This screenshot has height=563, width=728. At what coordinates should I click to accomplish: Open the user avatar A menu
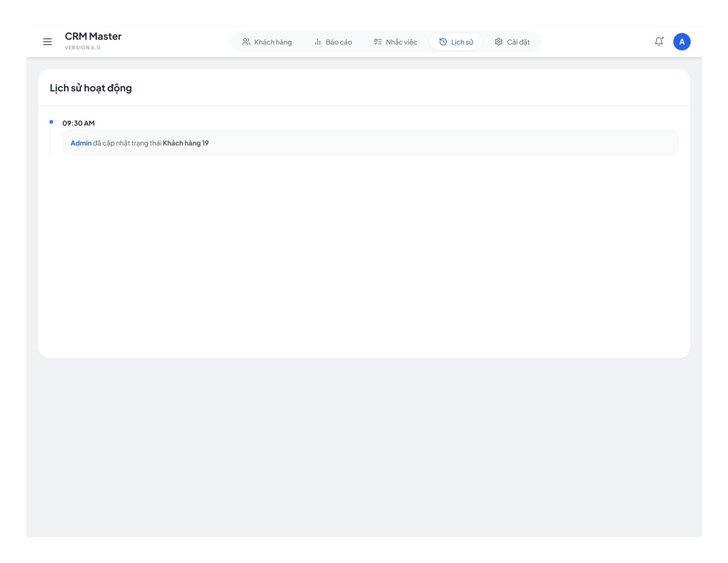(682, 42)
